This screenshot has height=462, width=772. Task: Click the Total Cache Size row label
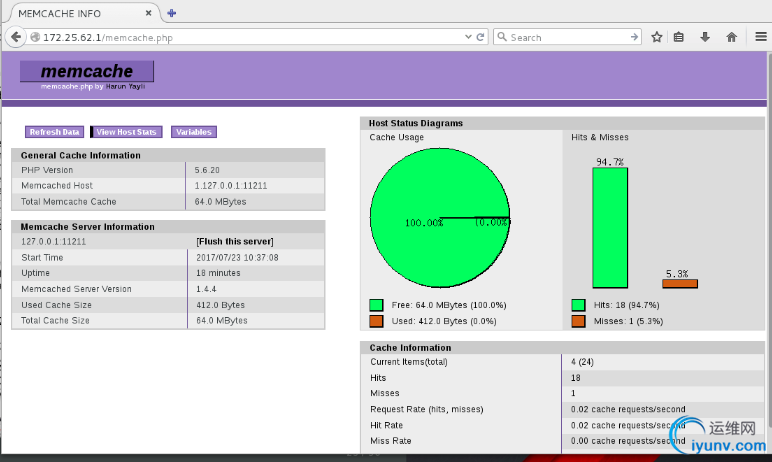[55, 321]
